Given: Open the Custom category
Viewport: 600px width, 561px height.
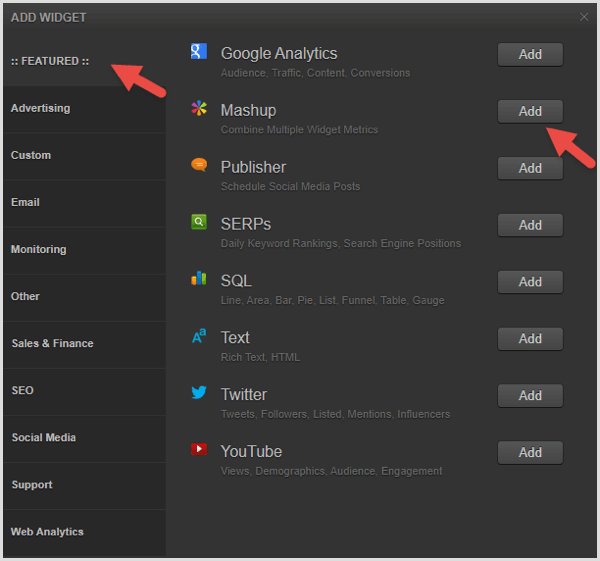Looking at the screenshot, I should [x=85, y=155].
